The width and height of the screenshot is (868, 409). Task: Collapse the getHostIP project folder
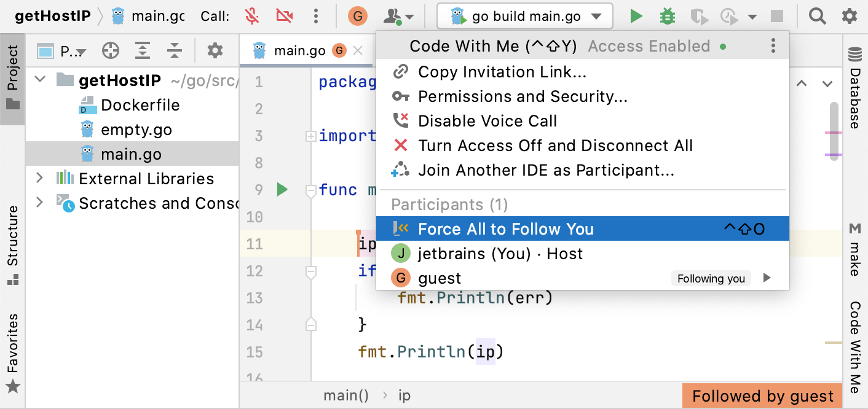pyautogui.click(x=41, y=80)
